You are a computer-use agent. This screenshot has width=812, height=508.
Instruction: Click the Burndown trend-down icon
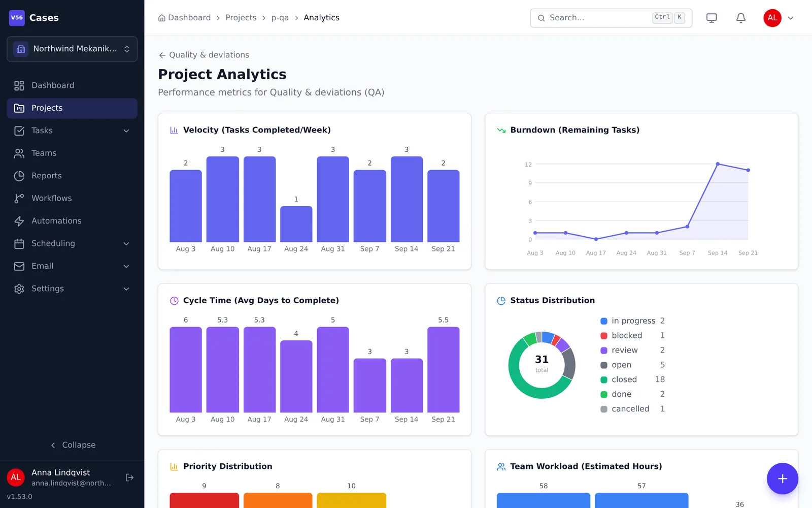(501, 130)
